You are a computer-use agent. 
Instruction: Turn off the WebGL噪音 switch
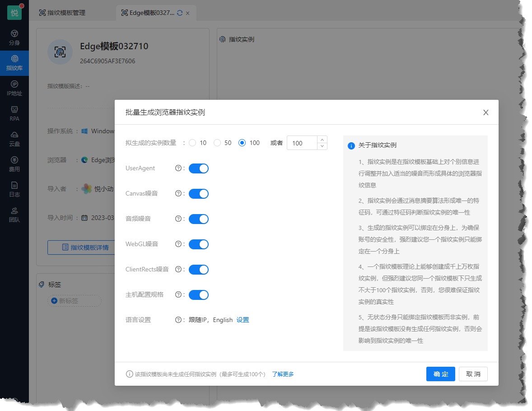click(198, 244)
